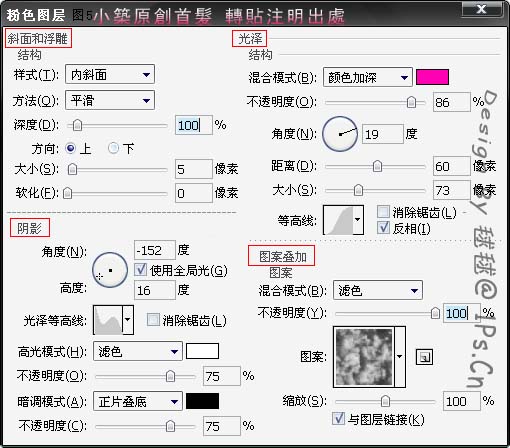The image size is (510, 448).
Task: Click the 距离 distance slider handle
Action: pyautogui.click(x=377, y=166)
